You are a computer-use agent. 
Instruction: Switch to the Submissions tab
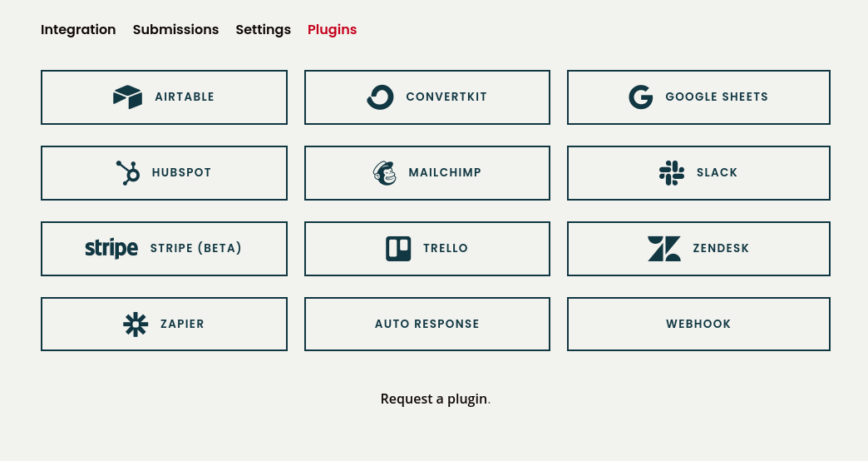click(175, 30)
